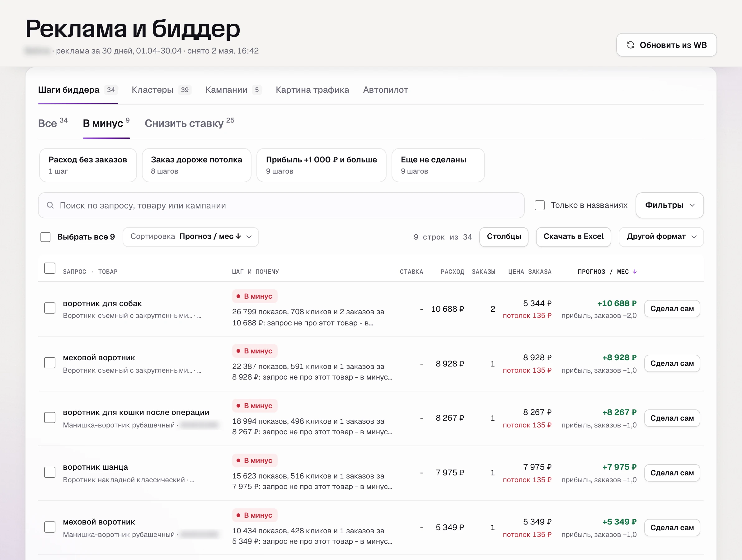The height and width of the screenshot is (560, 742).
Task: Select the Шаги биддера tab
Action: pos(78,90)
